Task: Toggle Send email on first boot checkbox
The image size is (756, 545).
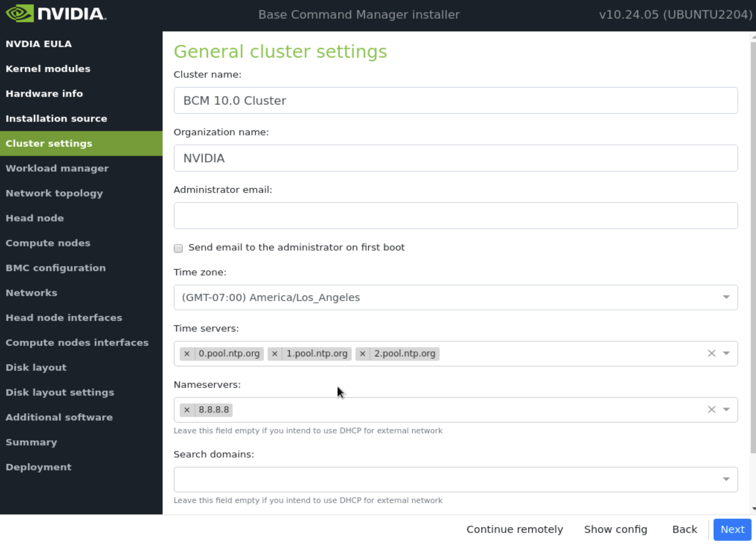Action: coord(178,247)
